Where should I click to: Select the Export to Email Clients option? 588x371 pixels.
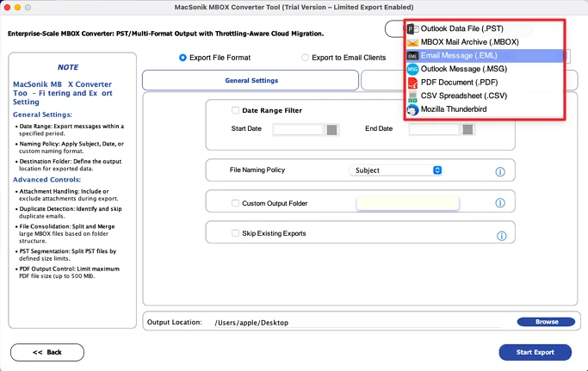[306, 58]
